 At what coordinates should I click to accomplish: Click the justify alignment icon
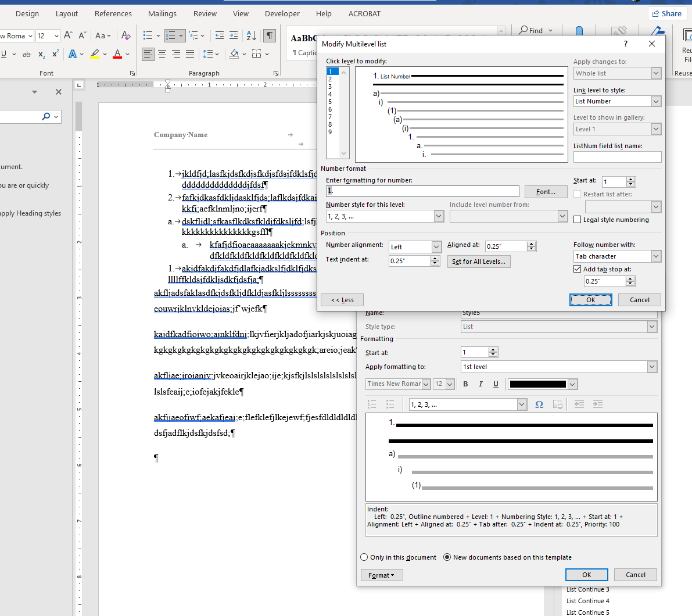coord(190,54)
